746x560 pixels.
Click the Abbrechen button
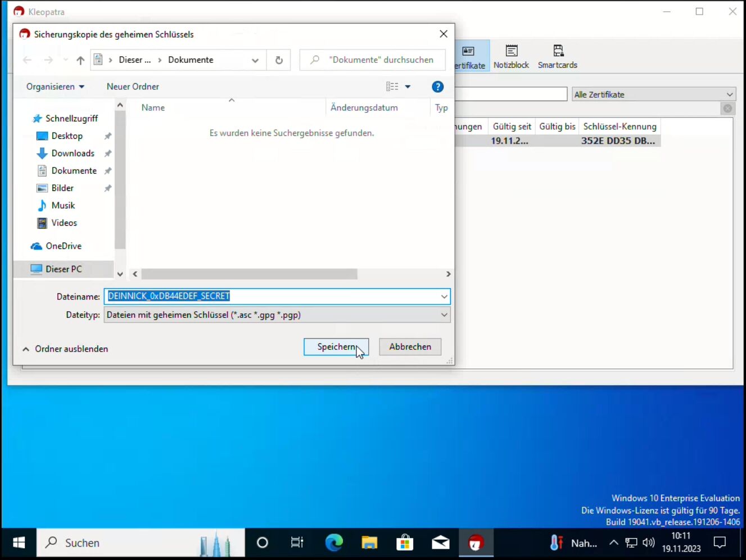(410, 347)
